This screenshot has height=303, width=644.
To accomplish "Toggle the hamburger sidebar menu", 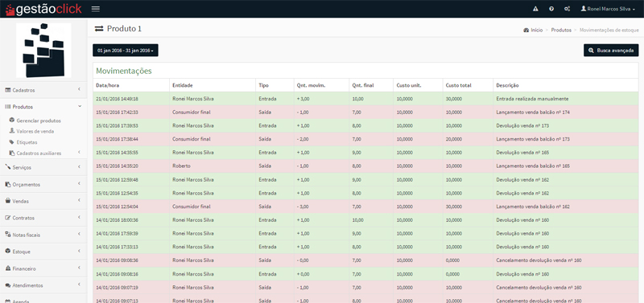I will [95, 9].
